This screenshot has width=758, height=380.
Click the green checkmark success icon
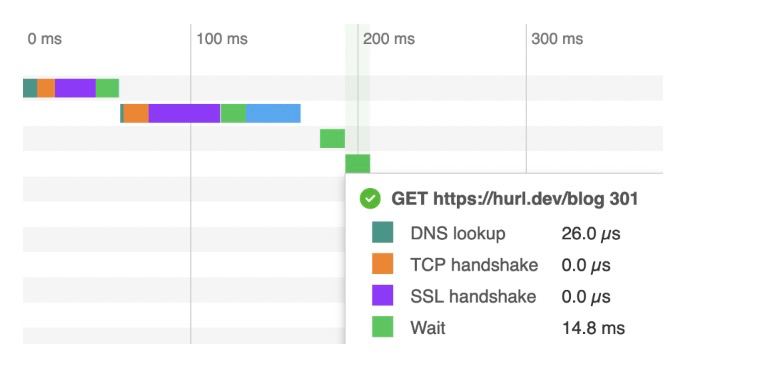click(370, 199)
